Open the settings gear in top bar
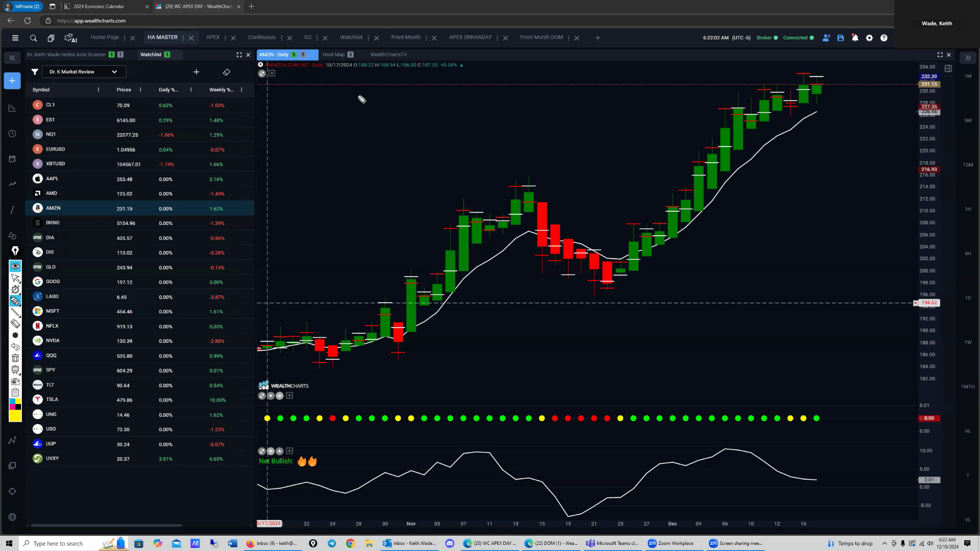This screenshot has height=551, width=980. (869, 38)
